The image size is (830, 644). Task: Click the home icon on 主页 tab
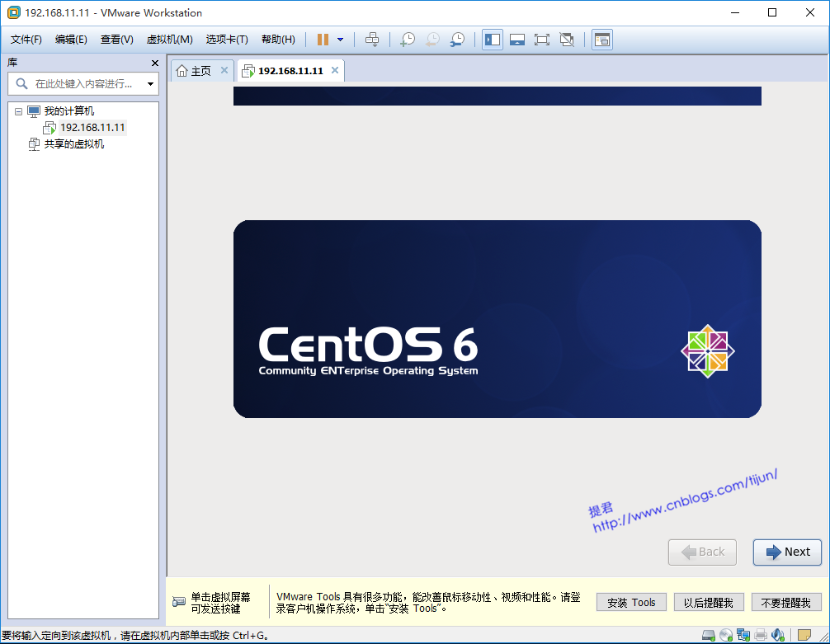(x=182, y=71)
